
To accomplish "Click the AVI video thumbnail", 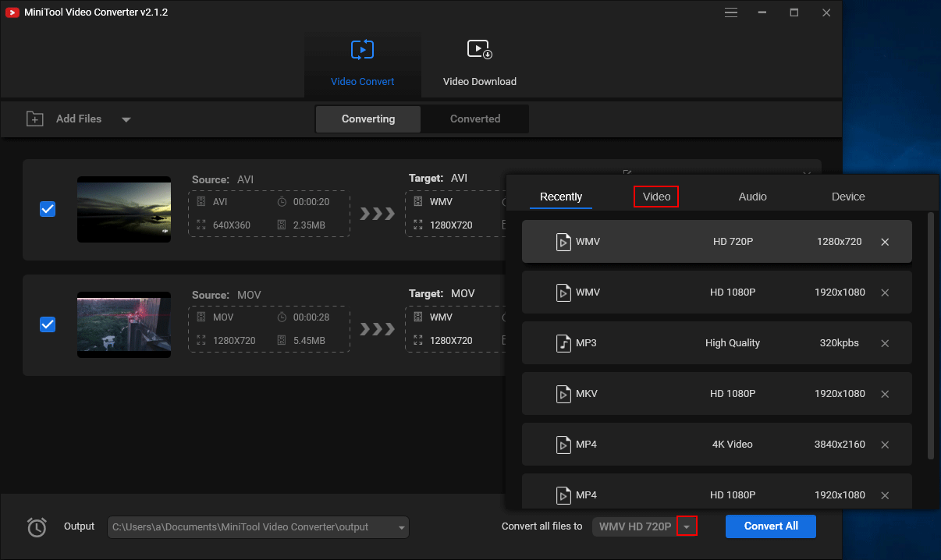I will point(124,209).
